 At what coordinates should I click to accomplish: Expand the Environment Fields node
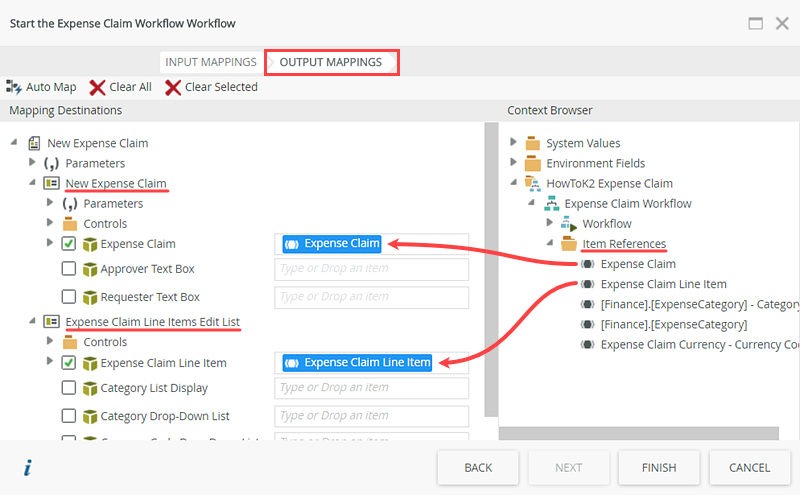coord(513,163)
